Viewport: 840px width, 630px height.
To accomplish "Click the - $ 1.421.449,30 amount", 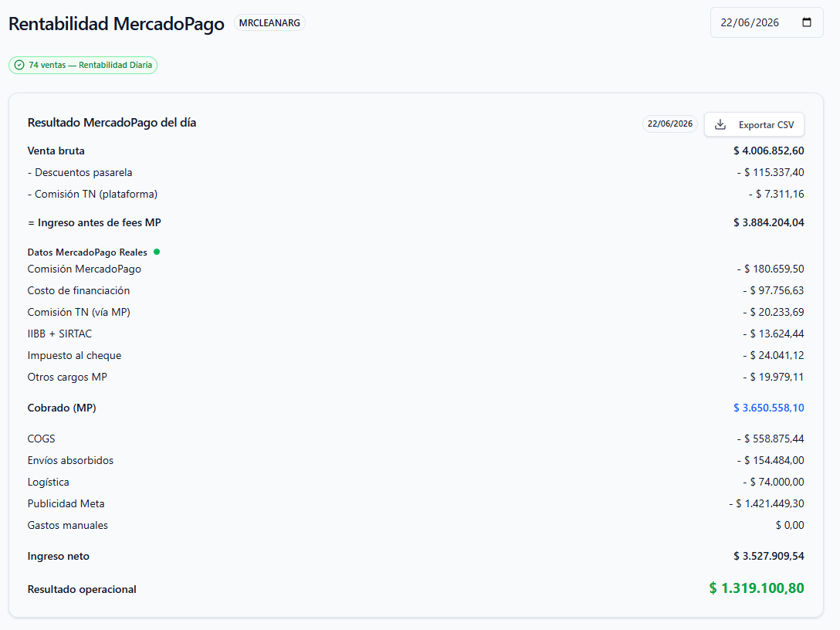I will click(x=767, y=503).
